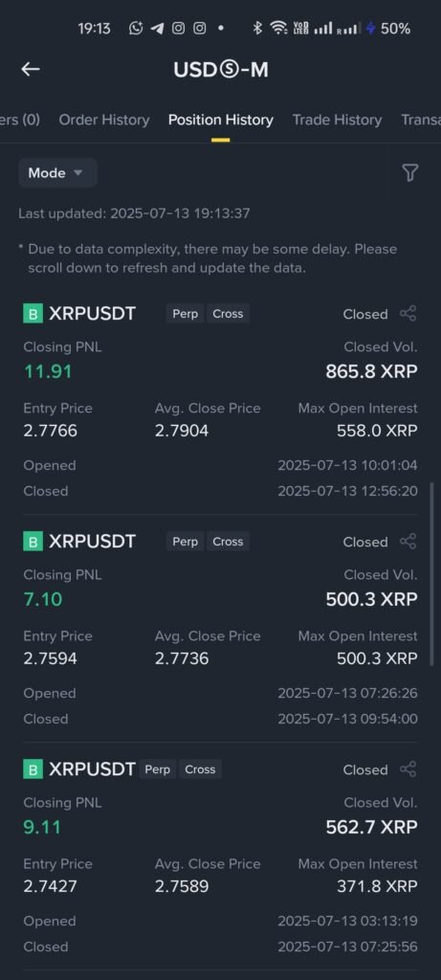
Task: Open third XRPUSDT position title
Action: (92, 769)
